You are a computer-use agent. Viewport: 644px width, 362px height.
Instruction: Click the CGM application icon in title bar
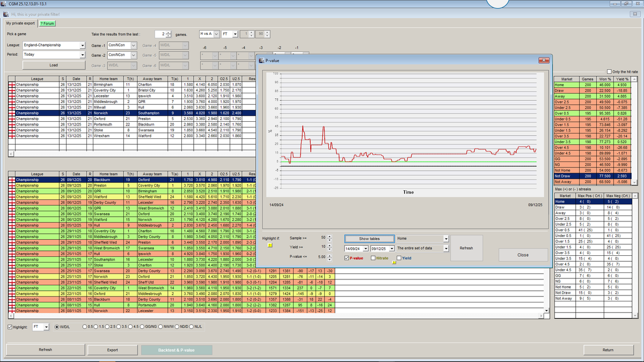[x=4, y=3]
